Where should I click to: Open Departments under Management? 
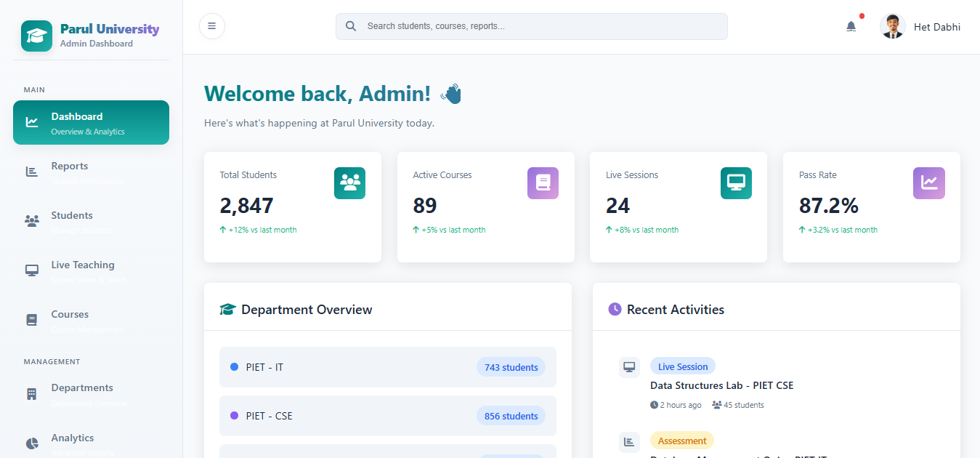(91, 394)
